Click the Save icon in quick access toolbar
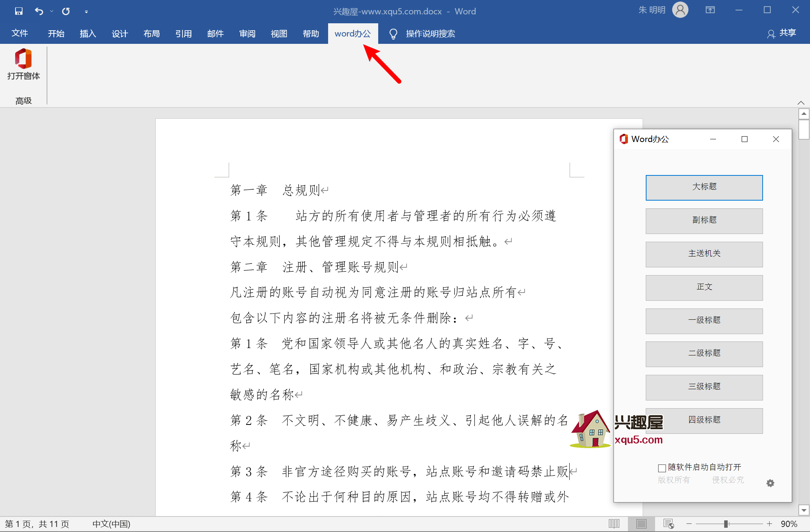Image resolution: width=810 pixels, height=532 pixels. click(x=19, y=11)
